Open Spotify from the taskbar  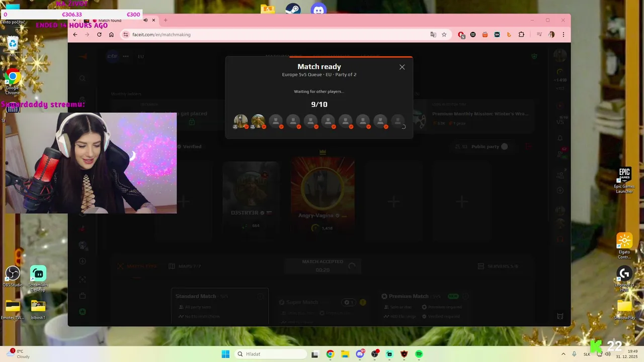pos(419,354)
